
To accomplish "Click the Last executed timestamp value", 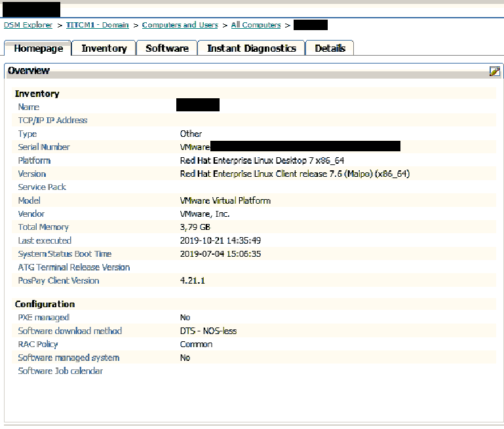I will point(220,240).
